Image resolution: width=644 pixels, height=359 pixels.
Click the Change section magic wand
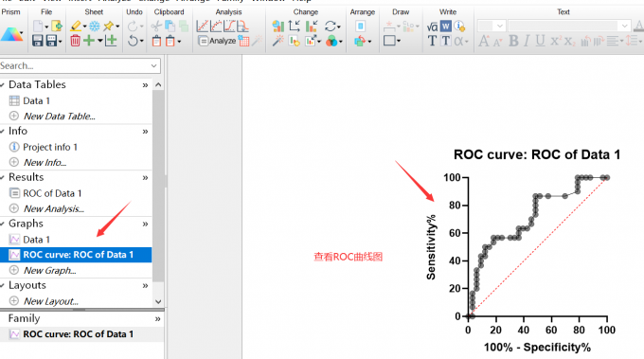(278, 41)
